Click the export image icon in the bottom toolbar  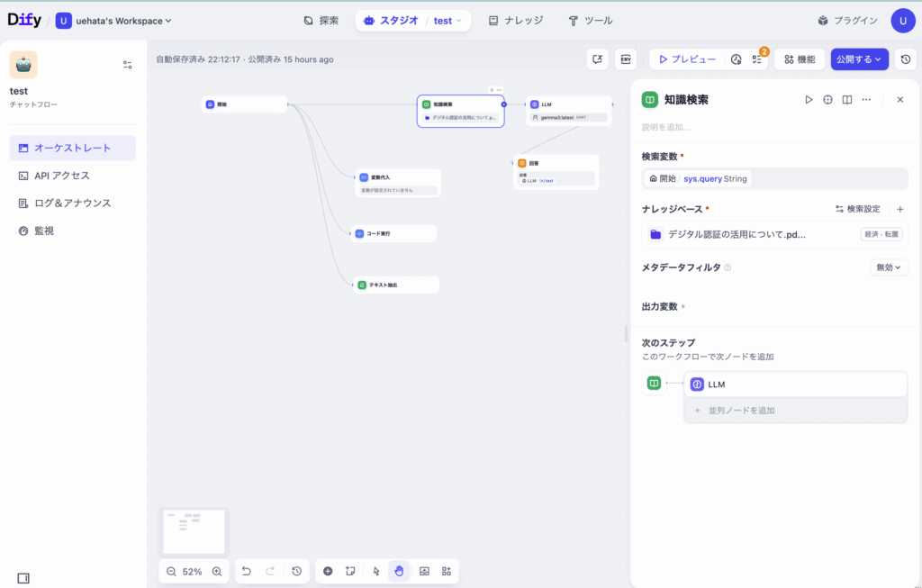pyautogui.click(x=425, y=571)
